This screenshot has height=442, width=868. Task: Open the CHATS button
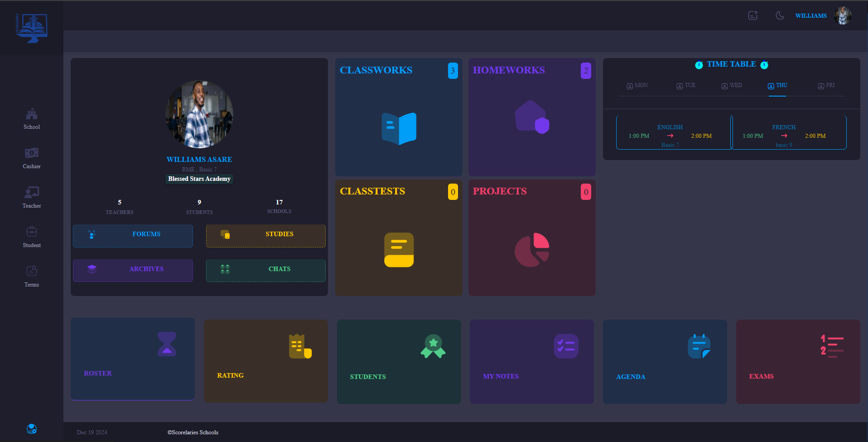tap(266, 270)
